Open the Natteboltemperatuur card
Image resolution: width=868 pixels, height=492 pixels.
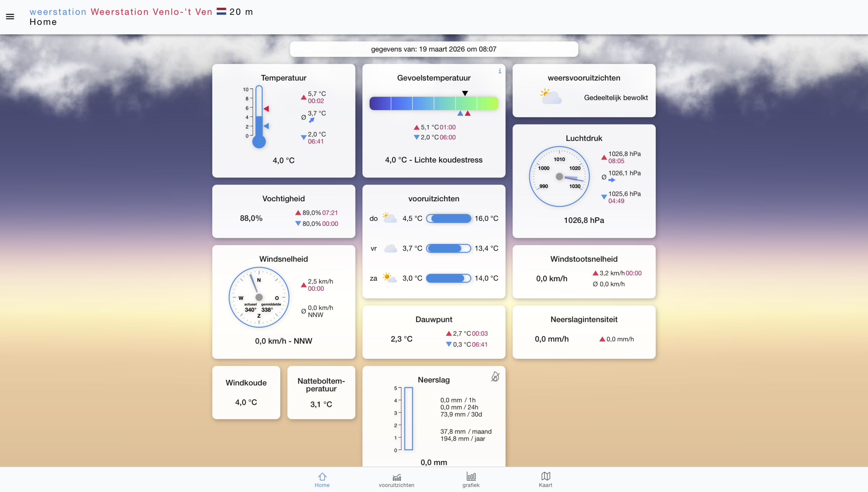point(321,392)
